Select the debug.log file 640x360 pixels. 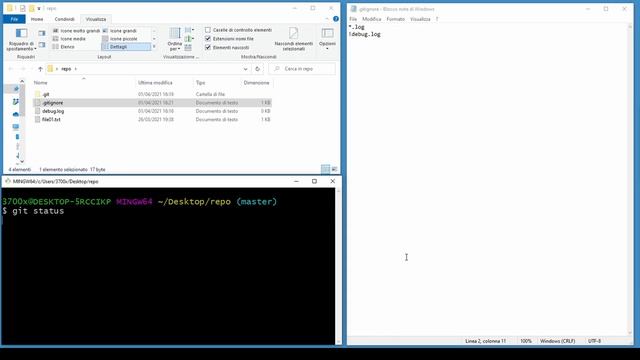pos(152,111)
